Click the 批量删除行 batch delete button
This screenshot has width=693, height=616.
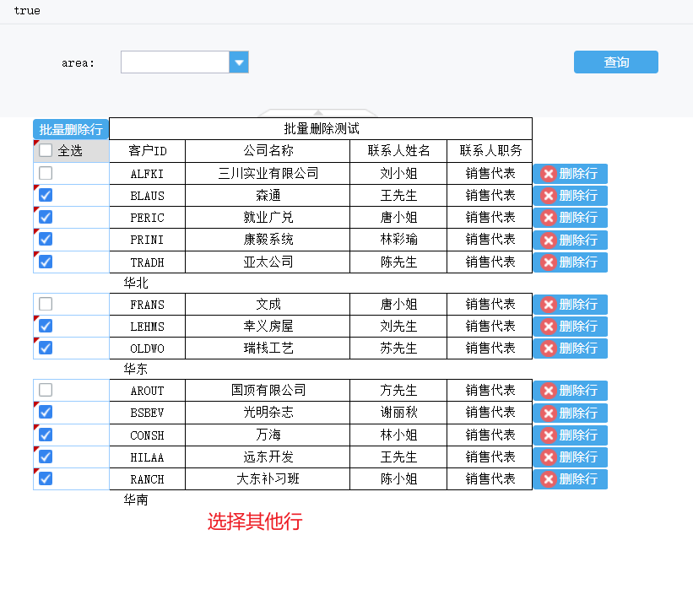pyautogui.click(x=71, y=129)
